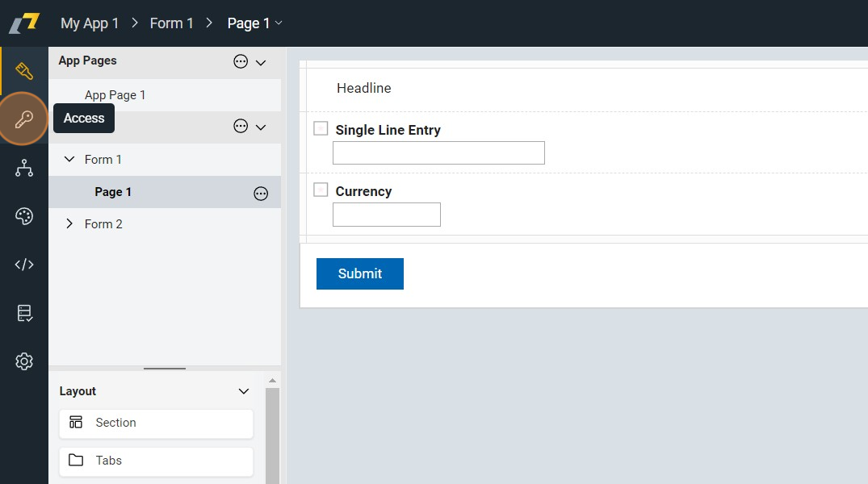868x484 pixels.
Task: Collapse the Form 1 tree node
Action: pyautogui.click(x=69, y=160)
